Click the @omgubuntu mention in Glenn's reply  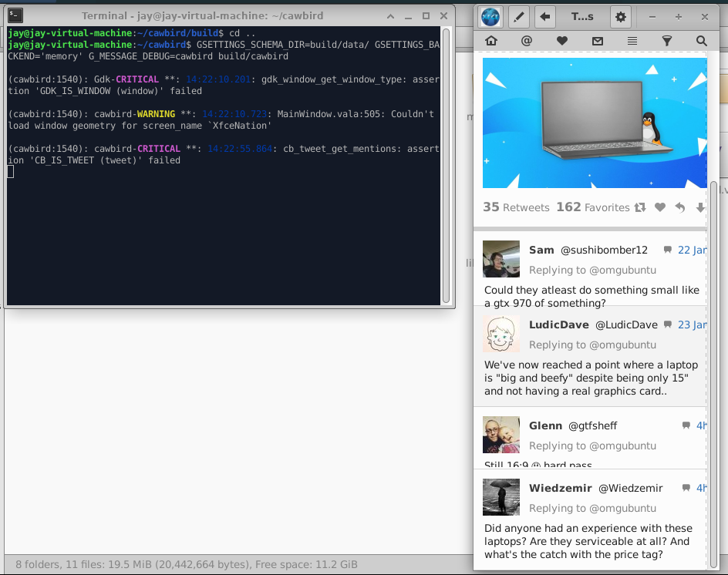622,446
